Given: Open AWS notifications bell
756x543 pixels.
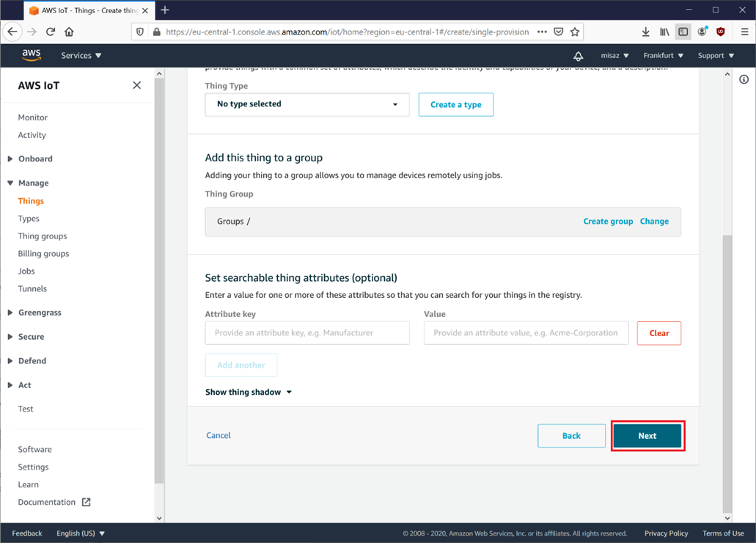Looking at the screenshot, I should [578, 56].
